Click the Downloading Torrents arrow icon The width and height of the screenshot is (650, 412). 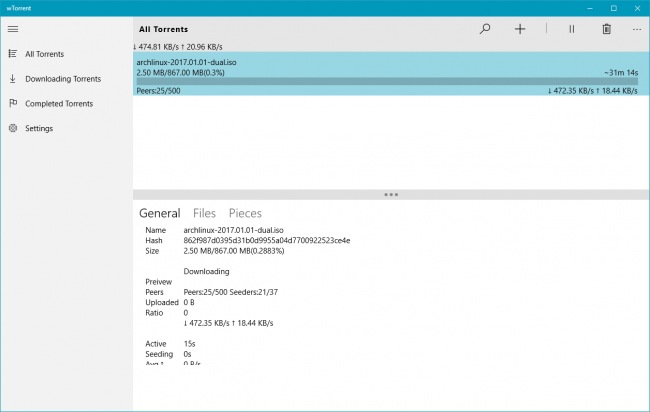click(x=13, y=79)
